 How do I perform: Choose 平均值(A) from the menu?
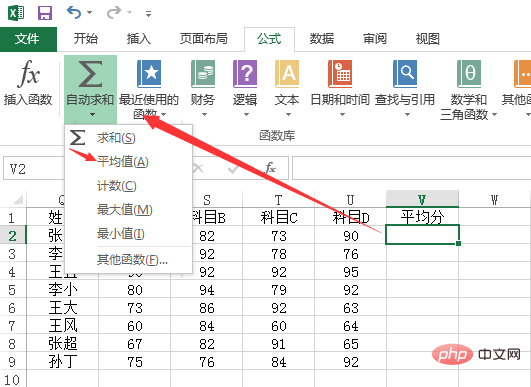[x=129, y=162]
